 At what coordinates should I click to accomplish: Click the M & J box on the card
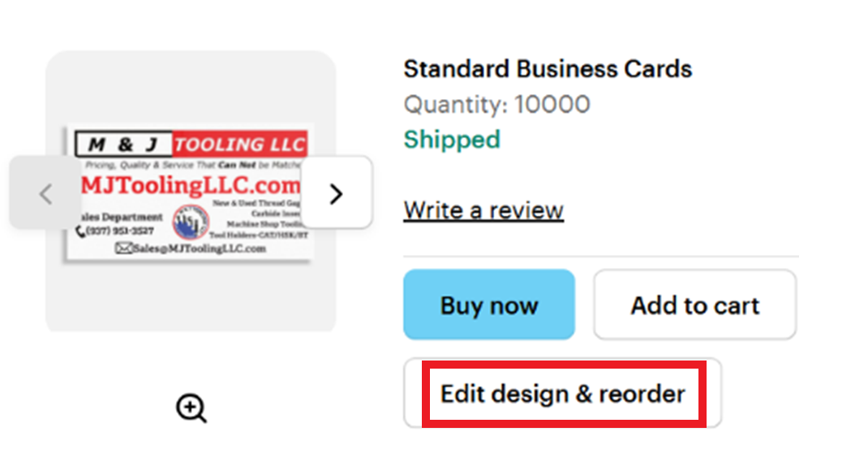pos(123,145)
